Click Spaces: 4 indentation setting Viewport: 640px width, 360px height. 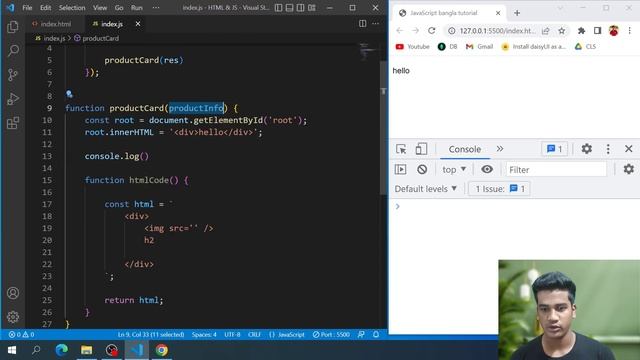point(204,334)
